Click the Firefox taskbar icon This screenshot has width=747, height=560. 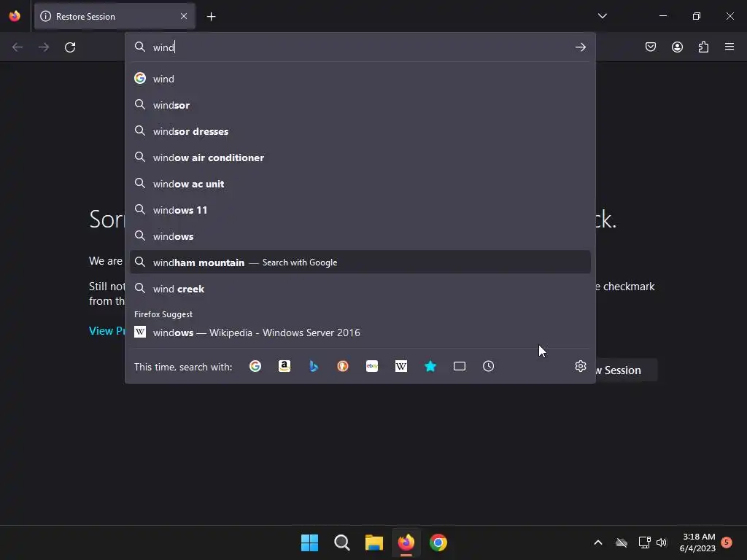[x=406, y=542]
